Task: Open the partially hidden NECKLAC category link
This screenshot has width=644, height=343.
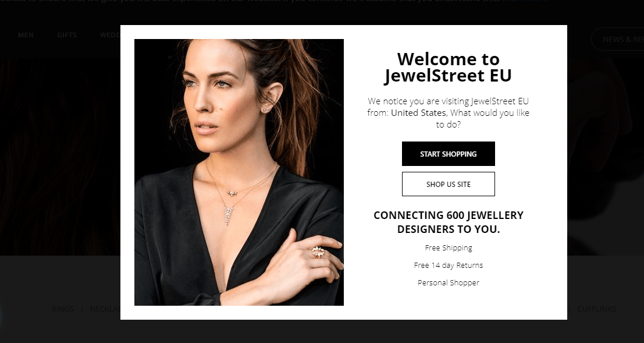Action: coord(105,309)
